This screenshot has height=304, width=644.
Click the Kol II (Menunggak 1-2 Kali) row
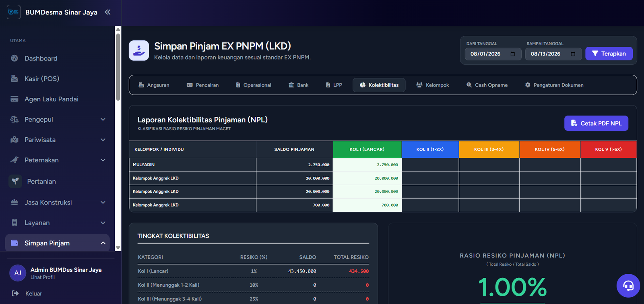253,285
